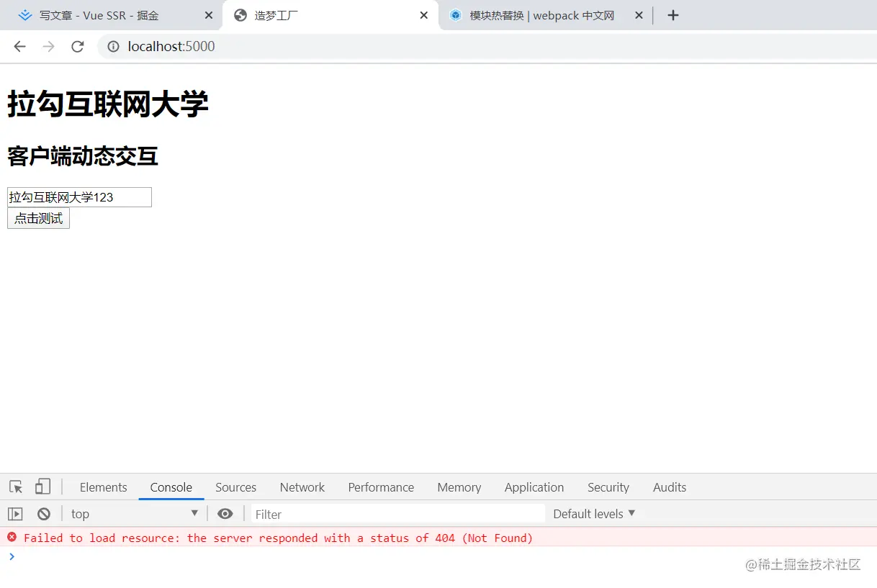Switch to the Performance panel
877x588 pixels.
pos(381,487)
